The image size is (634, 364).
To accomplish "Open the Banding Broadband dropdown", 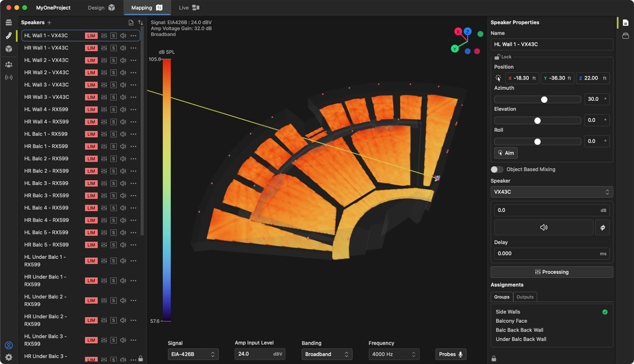I will [x=327, y=354].
